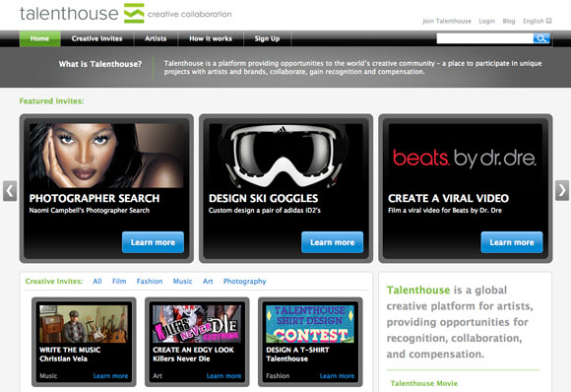Click the DESIGN SKI GOGGLES heading
This screenshot has width=571, height=392.
click(263, 198)
